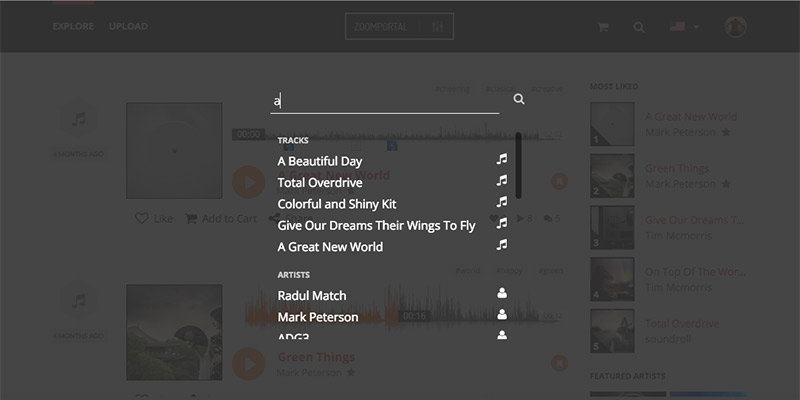The image size is (800, 400).
Task: Go to the Upload page
Action: [x=126, y=27]
